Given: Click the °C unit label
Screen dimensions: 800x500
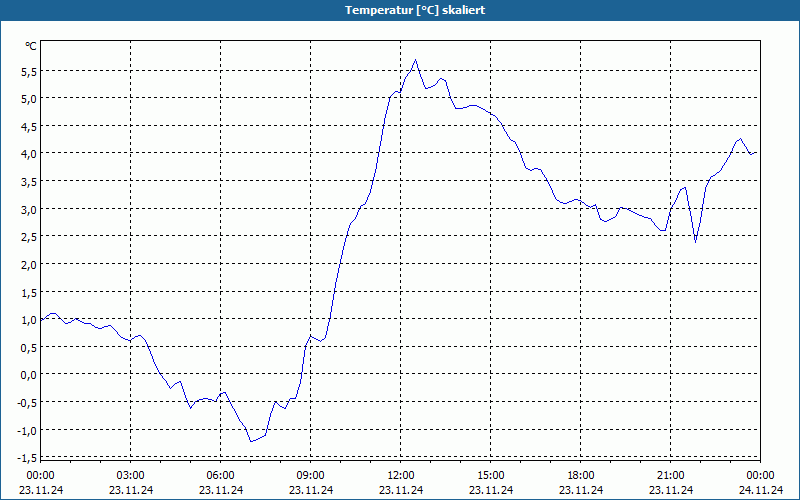Looking at the screenshot, I should click(31, 46).
